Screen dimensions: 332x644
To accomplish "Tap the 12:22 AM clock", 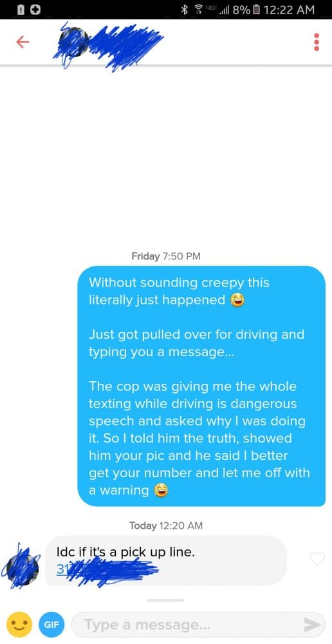I will point(290,10).
